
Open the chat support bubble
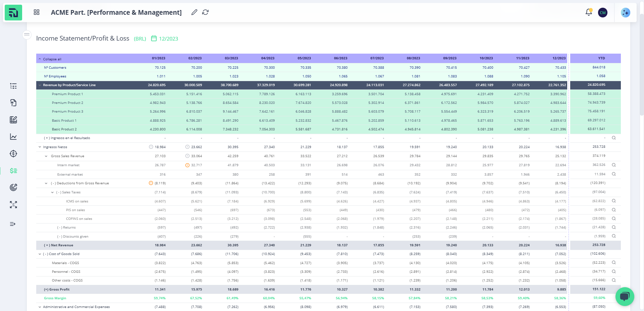point(625,297)
